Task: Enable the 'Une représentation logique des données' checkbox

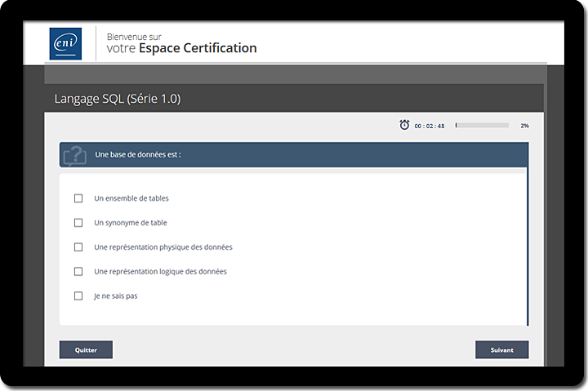Action: 78,272
